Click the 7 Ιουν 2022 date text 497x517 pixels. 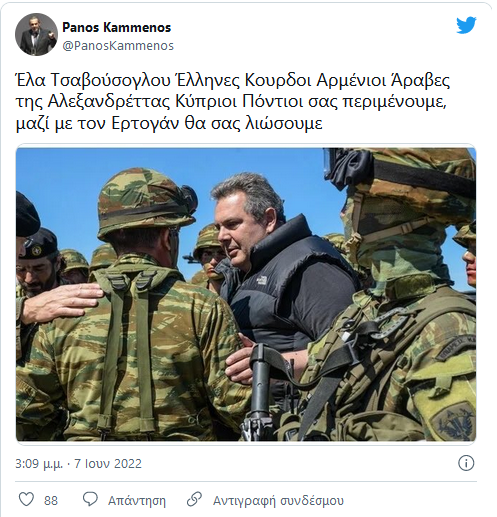click(x=108, y=464)
